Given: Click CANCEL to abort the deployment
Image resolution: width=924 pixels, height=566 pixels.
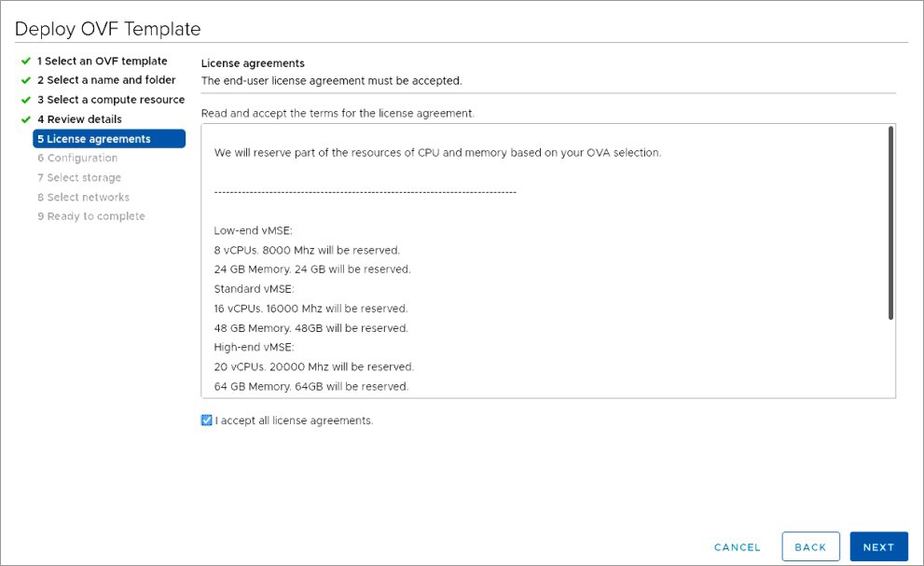Looking at the screenshot, I should tap(737, 547).
